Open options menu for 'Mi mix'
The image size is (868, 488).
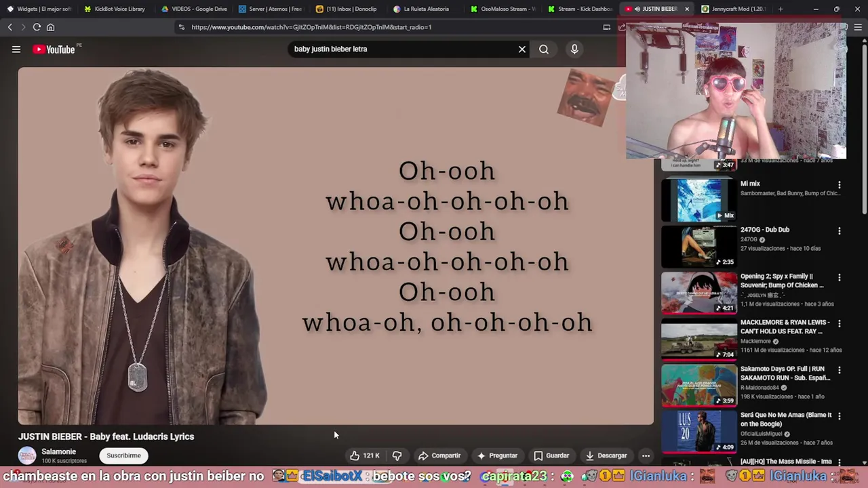(840, 185)
